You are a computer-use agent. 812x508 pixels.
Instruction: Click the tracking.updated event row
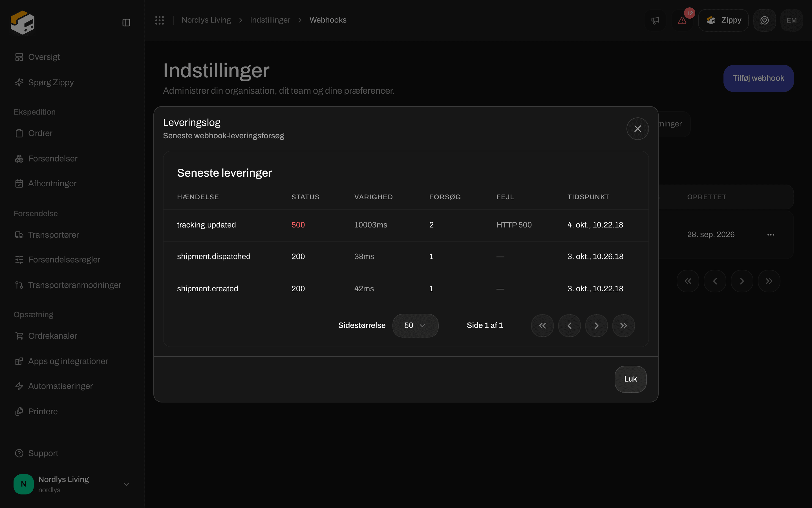[x=406, y=225]
